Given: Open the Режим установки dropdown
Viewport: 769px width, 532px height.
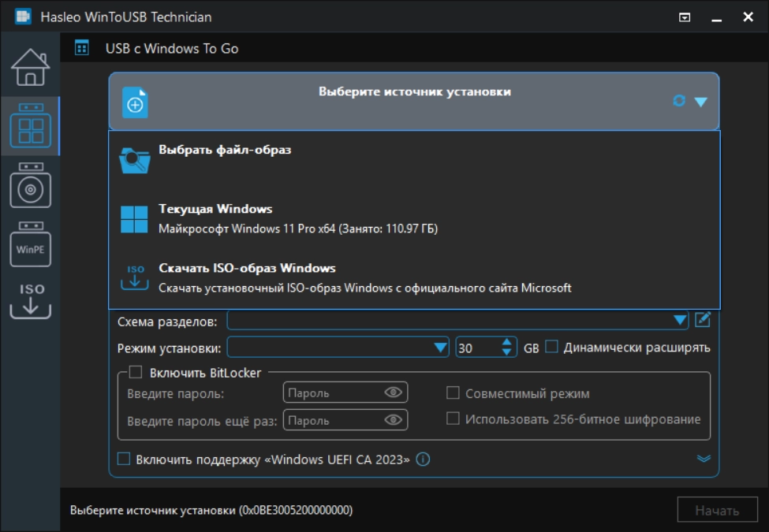Looking at the screenshot, I should pyautogui.click(x=440, y=348).
